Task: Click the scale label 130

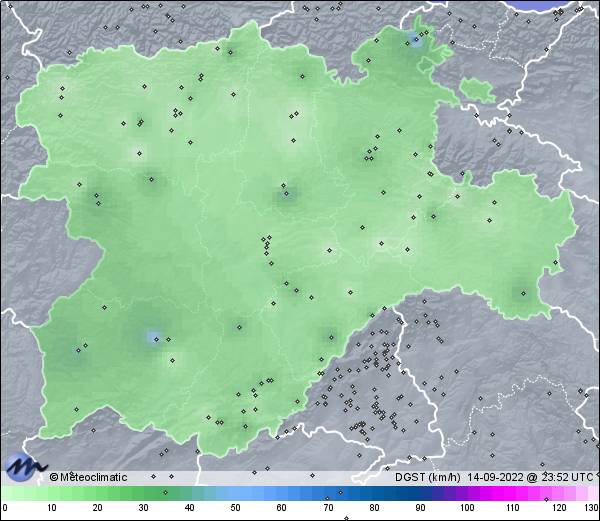Action: click(x=592, y=508)
